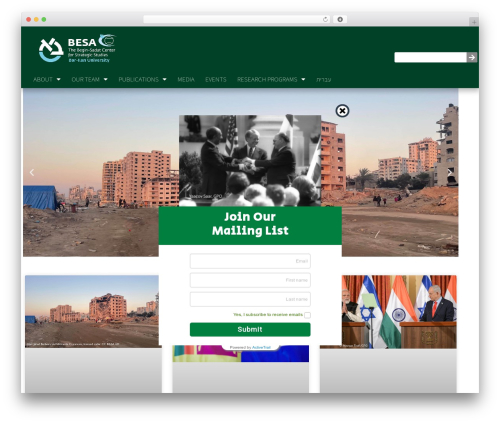Go to previous slide in carousel
Image resolution: width=500 pixels, height=423 pixels.
click(32, 172)
